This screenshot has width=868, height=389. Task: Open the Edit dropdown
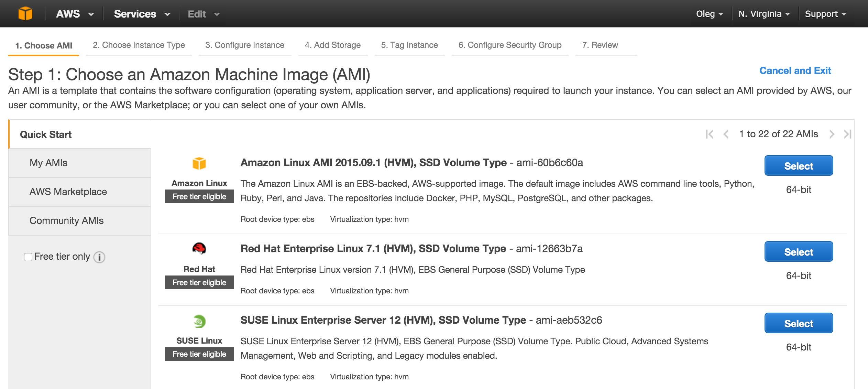204,14
